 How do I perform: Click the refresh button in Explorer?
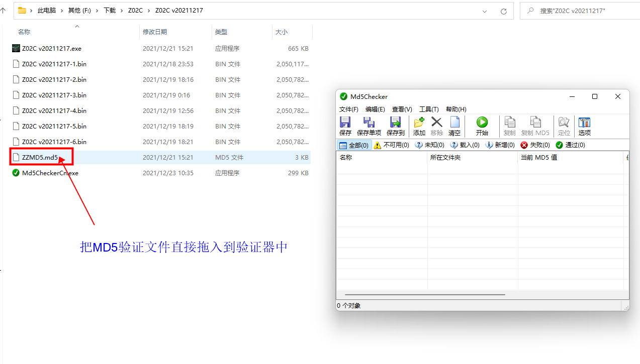click(503, 11)
